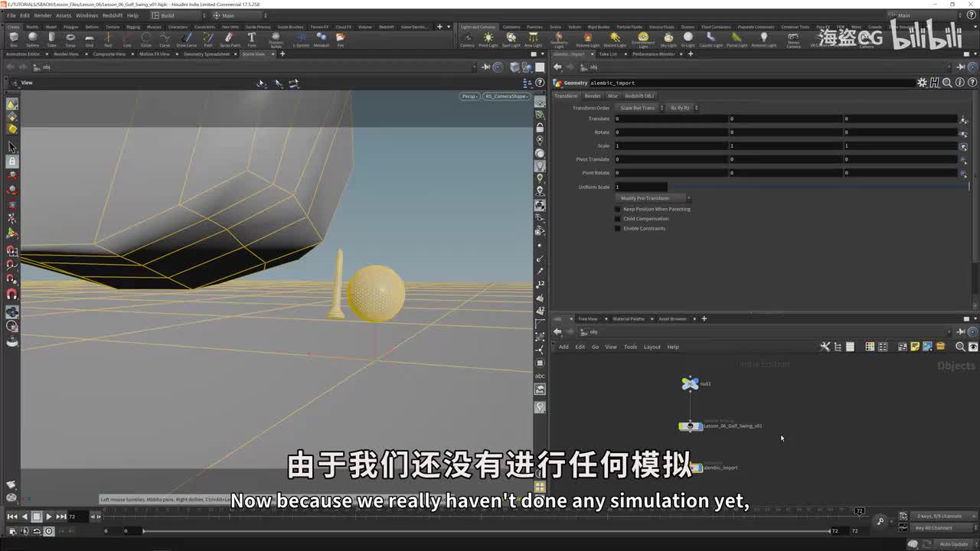Toggle Keep Position When Parenting
Viewport: 980px width, 551px height.
tap(618, 209)
